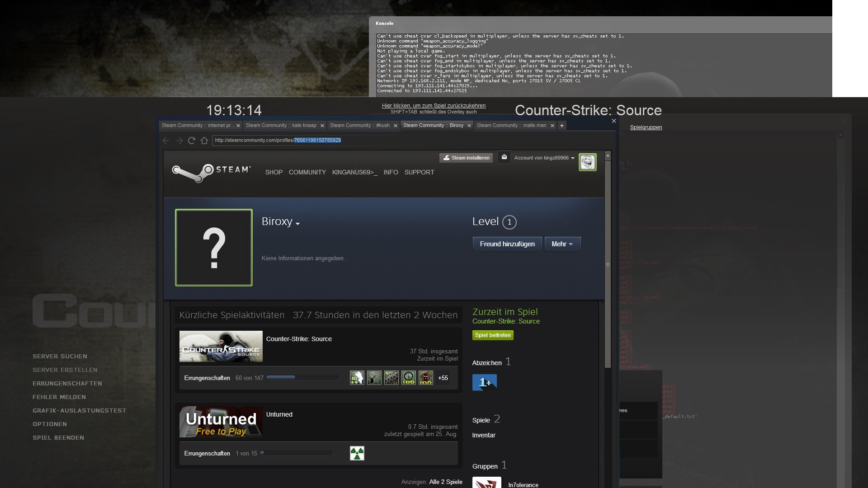The image size is (868, 488).
Task: Click 'Spiel beitreten' button
Action: pos(493,335)
